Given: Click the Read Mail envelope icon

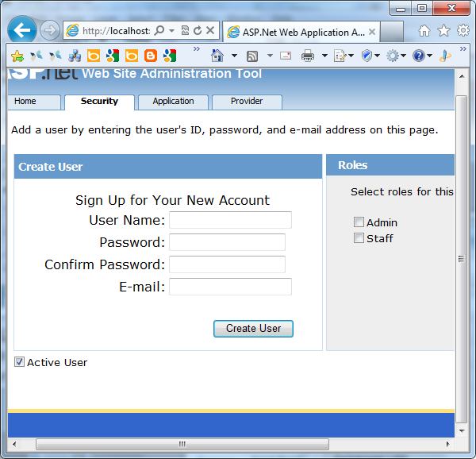Looking at the screenshot, I should [x=286, y=56].
